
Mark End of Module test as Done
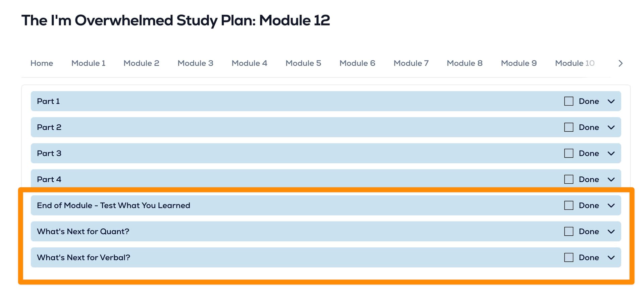coord(569,205)
